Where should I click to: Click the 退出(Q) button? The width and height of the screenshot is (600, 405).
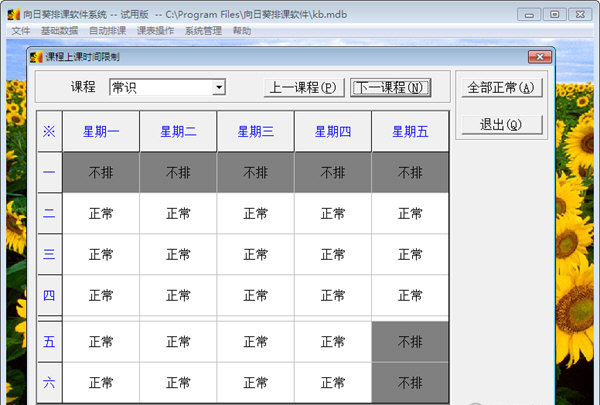501,125
